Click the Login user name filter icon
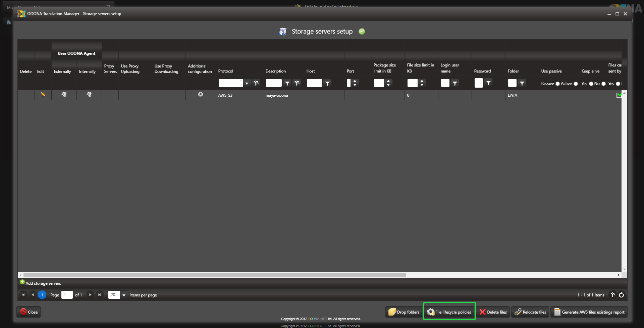Viewport: 644px width, 328px height. click(455, 83)
